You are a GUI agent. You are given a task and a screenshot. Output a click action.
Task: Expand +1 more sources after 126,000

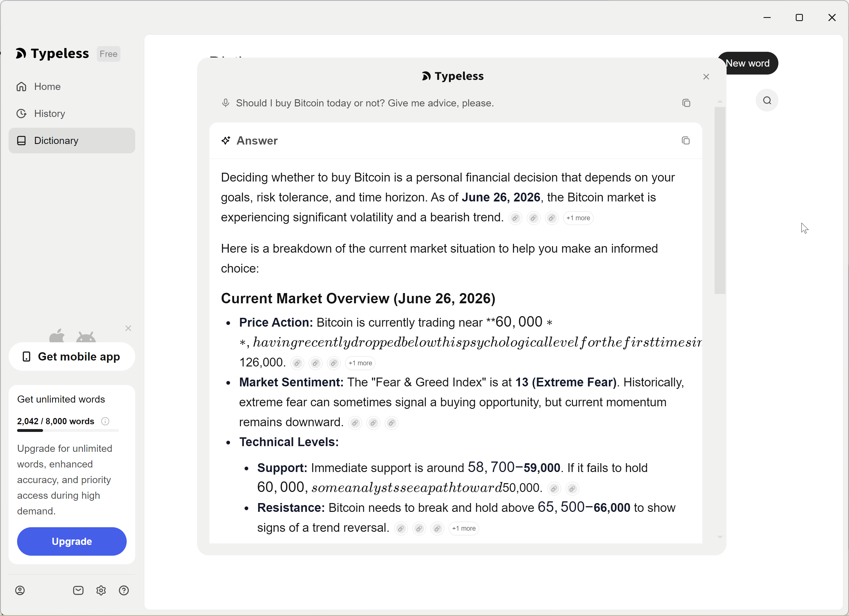[x=360, y=363]
